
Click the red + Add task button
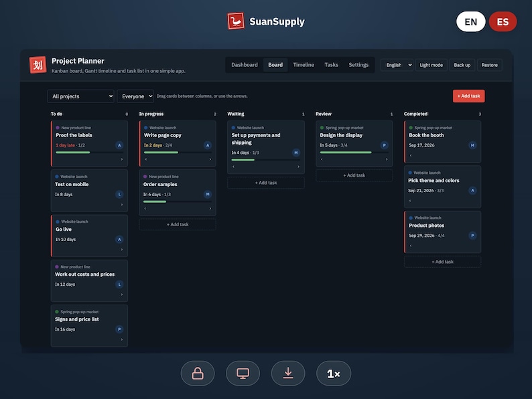tap(468, 96)
